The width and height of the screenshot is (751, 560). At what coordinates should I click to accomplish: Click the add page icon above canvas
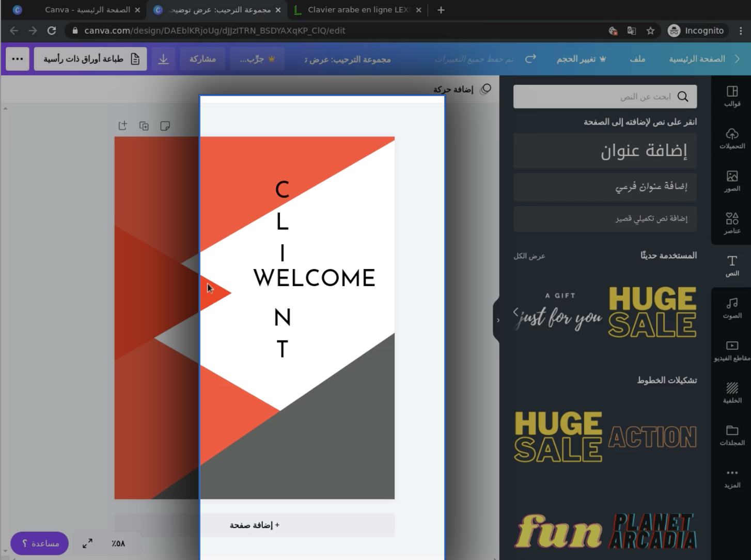coord(122,126)
